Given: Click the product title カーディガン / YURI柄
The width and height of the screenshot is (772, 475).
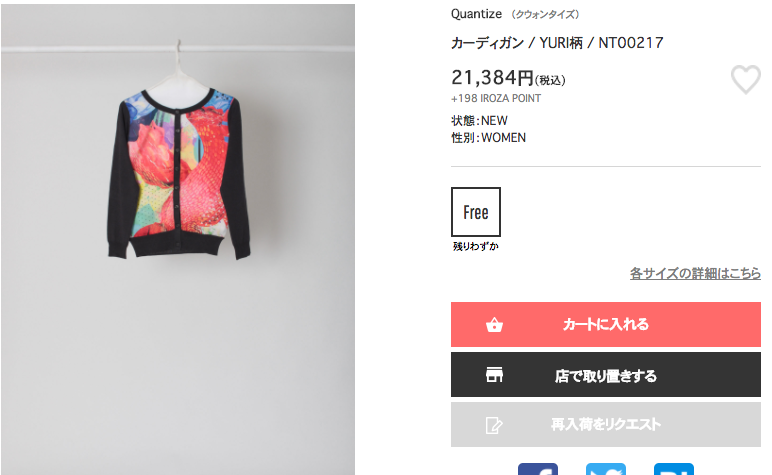Looking at the screenshot, I should (x=557, y=43).
